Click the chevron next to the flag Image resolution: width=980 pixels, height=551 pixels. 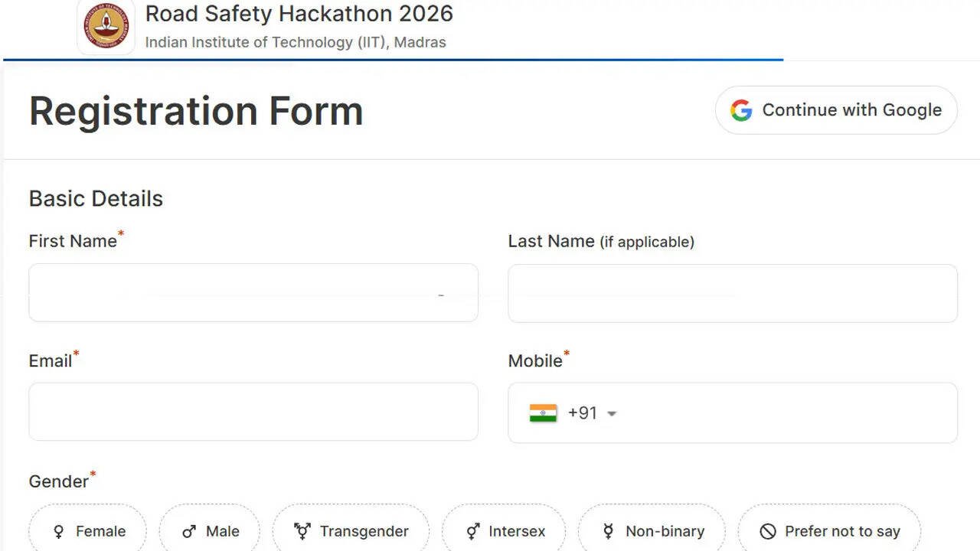[612, 413]
